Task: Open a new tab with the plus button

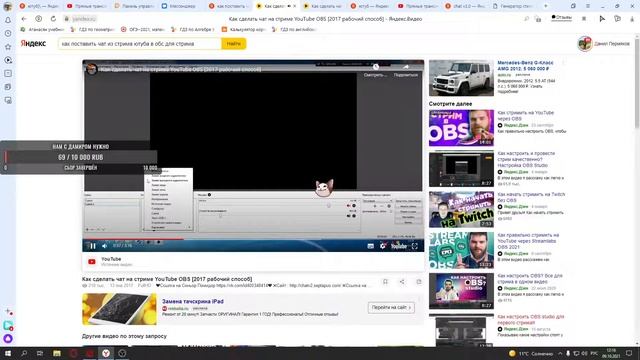Action: tap(546, 6)
